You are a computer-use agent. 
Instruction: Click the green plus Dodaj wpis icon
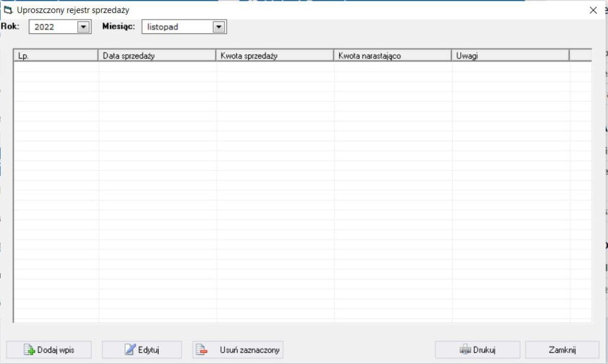point(29,350)
